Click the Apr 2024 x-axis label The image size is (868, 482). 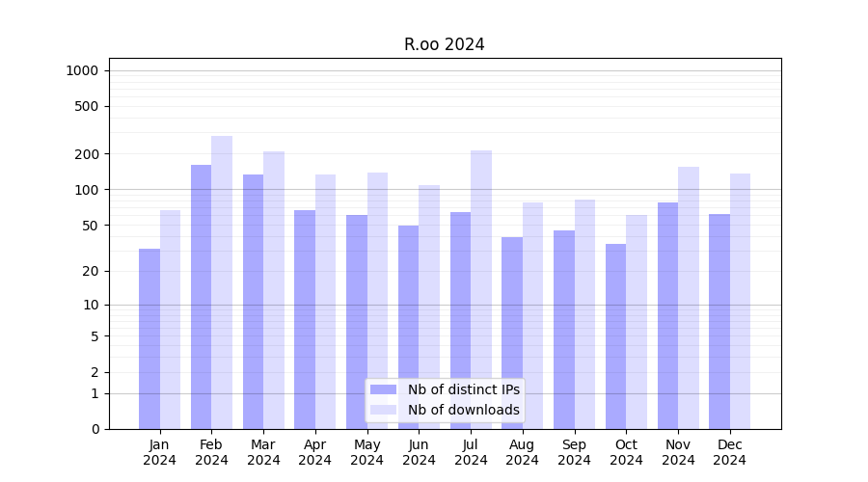(315, 452)
